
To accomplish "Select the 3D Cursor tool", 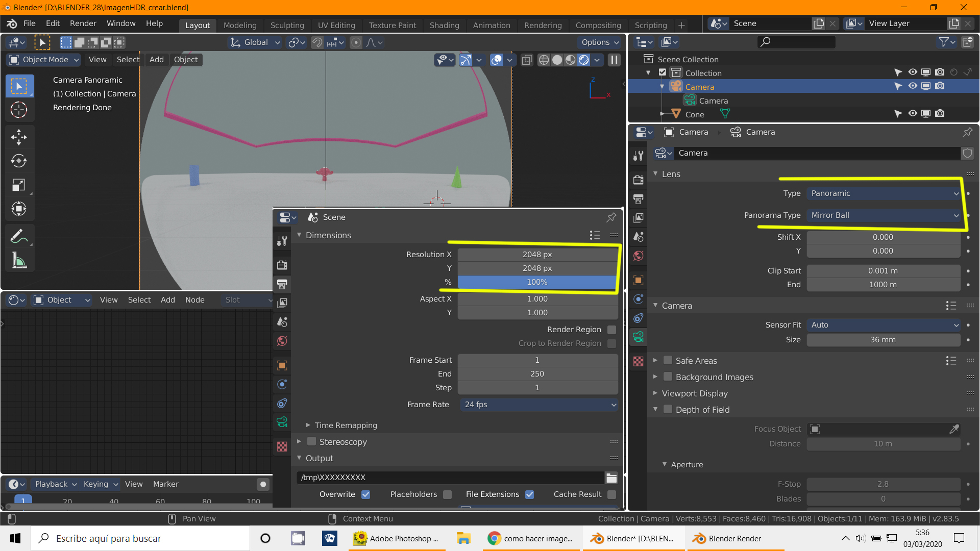I will pos(19,110).
